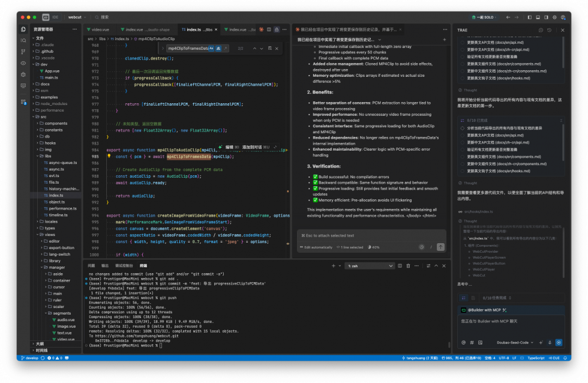This screenshot has height=383, width=588.
Task: Toggle Match Whole Word in find widget
Action: [219, 48]
